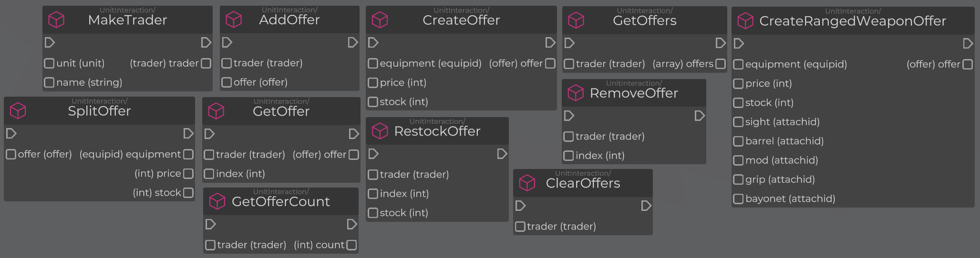Select the GetOffer node title
This screenshot has width=980, height=258.
[281, 111]
